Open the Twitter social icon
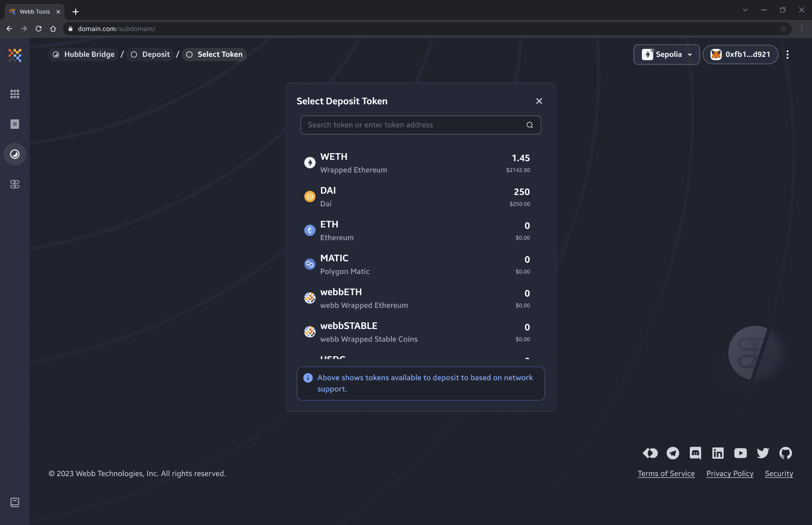Screen dimensions: 812x525 763,453
